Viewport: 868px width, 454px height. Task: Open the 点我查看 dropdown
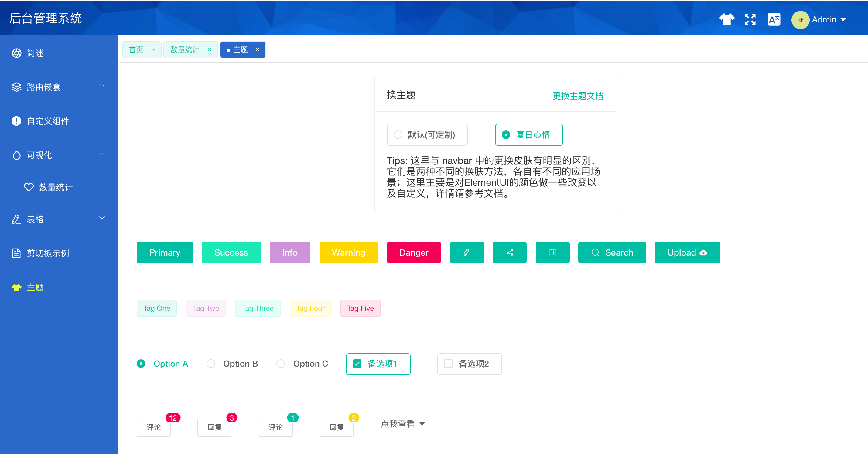pyautogui.click(x=403, y=424)
